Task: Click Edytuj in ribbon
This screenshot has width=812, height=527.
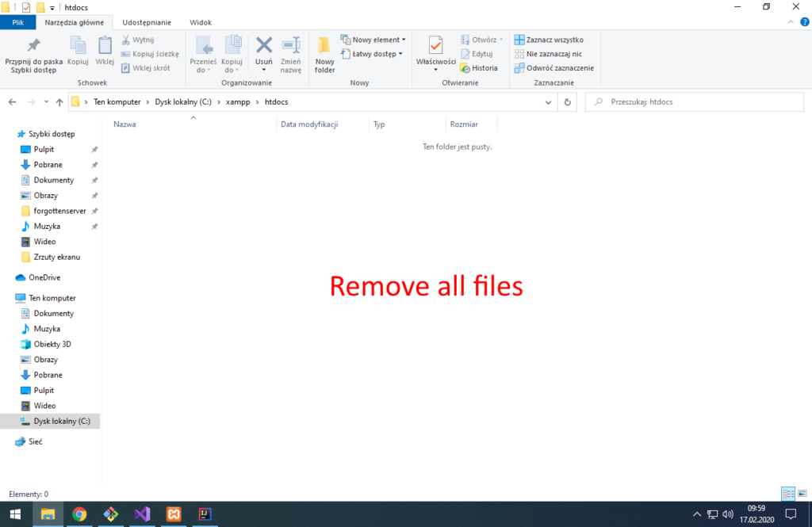Action: (x=477, y=54)
